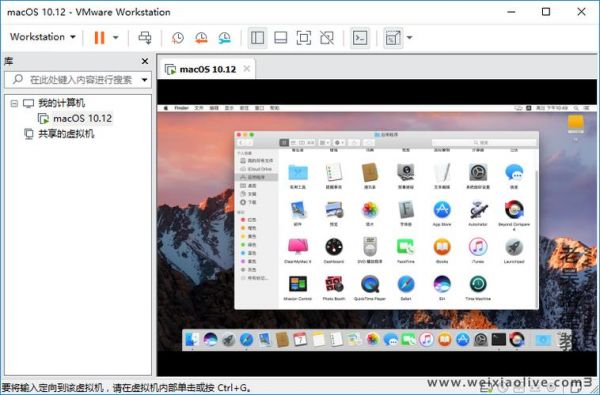600x395 pixels.
Task: Pause the virtual machine with orange button
Action: 99,38
